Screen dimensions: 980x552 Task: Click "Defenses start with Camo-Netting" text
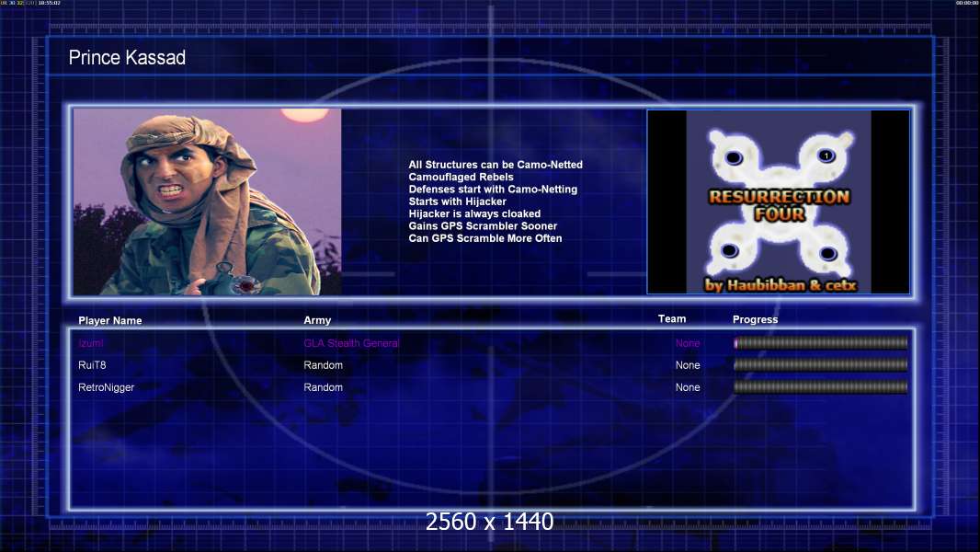(x=493, y=189)
